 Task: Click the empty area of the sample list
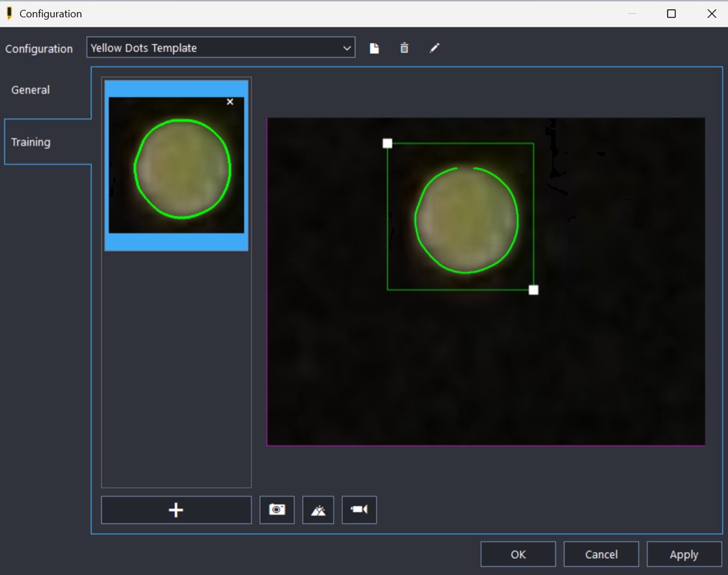[x=176, y=371]
